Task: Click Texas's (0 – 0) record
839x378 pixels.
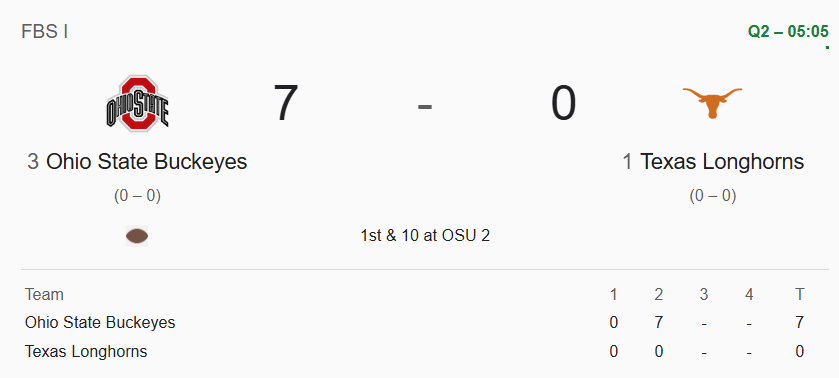Action: pyautogui.click(x=713, y=196)
